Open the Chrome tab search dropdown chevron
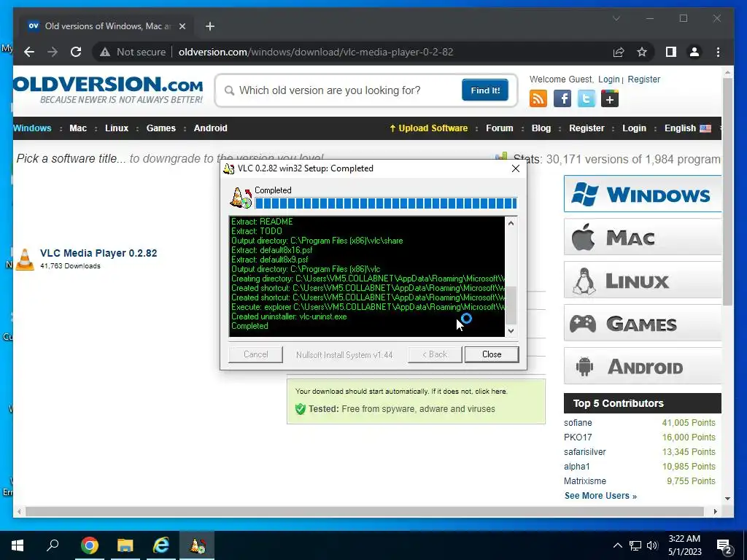Viewport: 747px width, 560px height. pos(616,18)
